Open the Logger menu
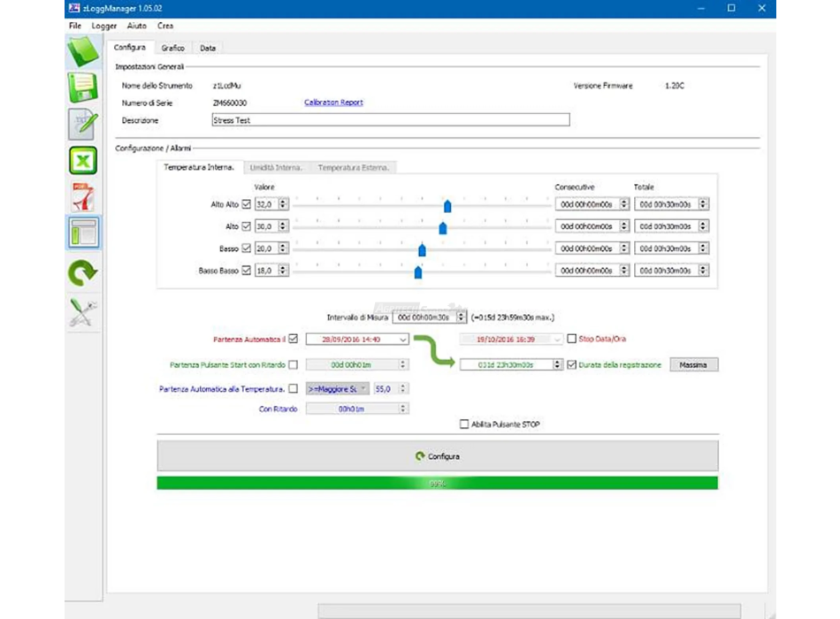840x619 pixels. click(103, 26)
